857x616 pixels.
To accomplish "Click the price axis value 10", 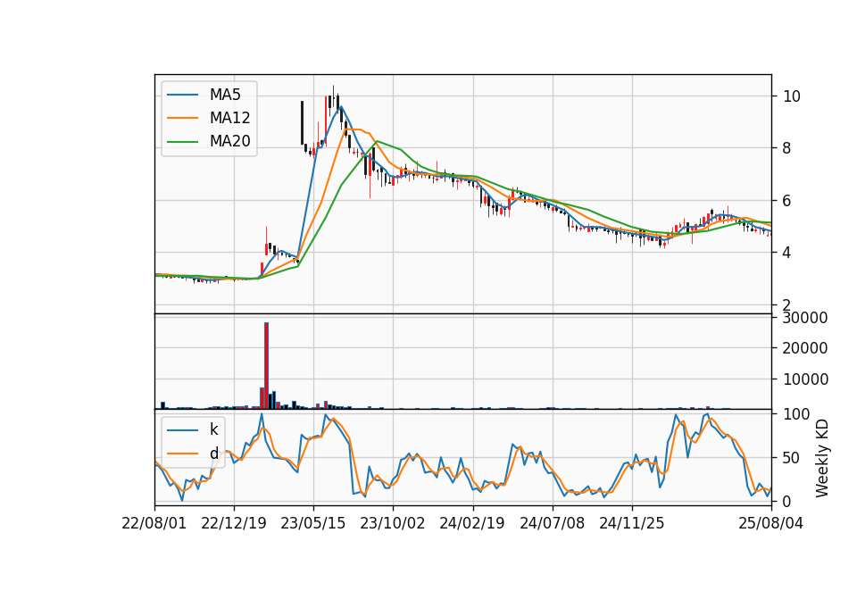I will pos(792,96).
